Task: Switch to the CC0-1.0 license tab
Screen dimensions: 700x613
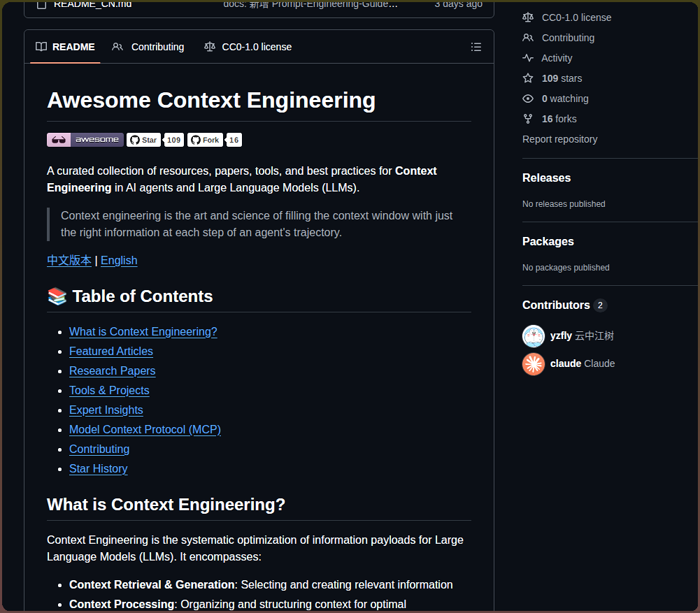Action: click(x=248, y=47)
